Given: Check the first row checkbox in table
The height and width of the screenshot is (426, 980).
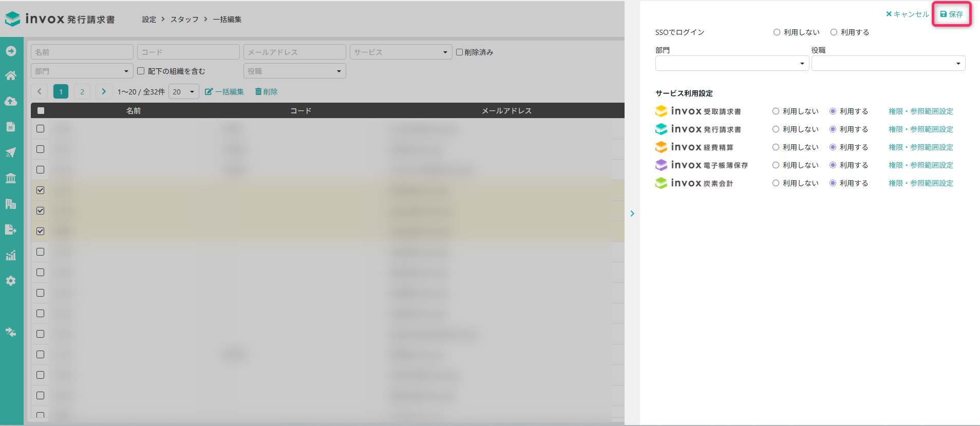Looking at the screenshot, I should tap(41, 129).
